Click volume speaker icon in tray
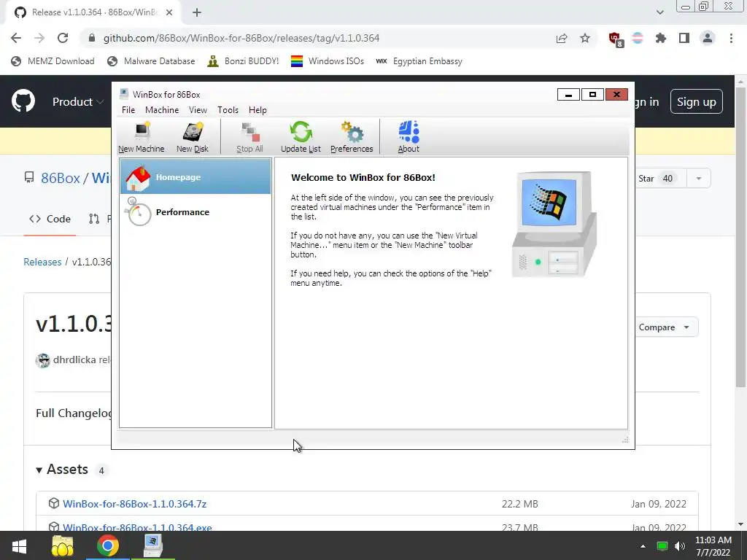 click(x=680, y=546)
